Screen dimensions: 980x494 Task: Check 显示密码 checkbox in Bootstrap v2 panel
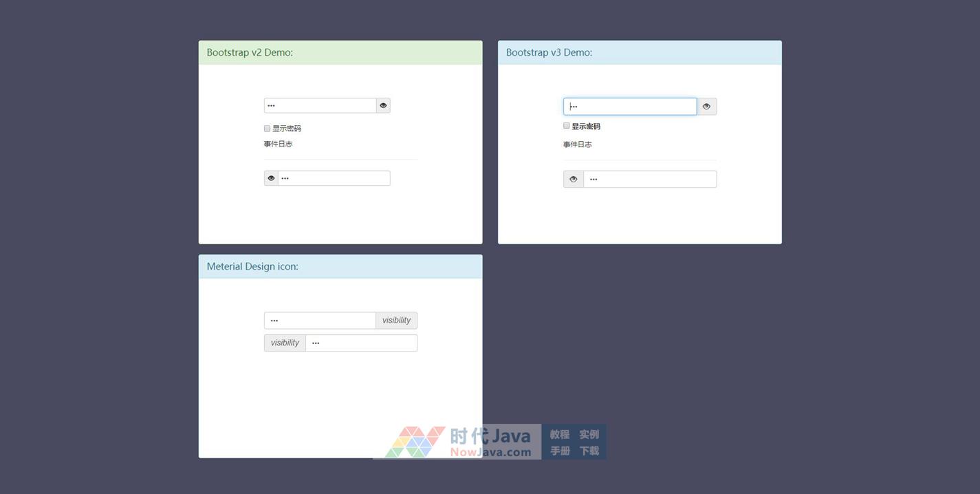click(268, 128)
